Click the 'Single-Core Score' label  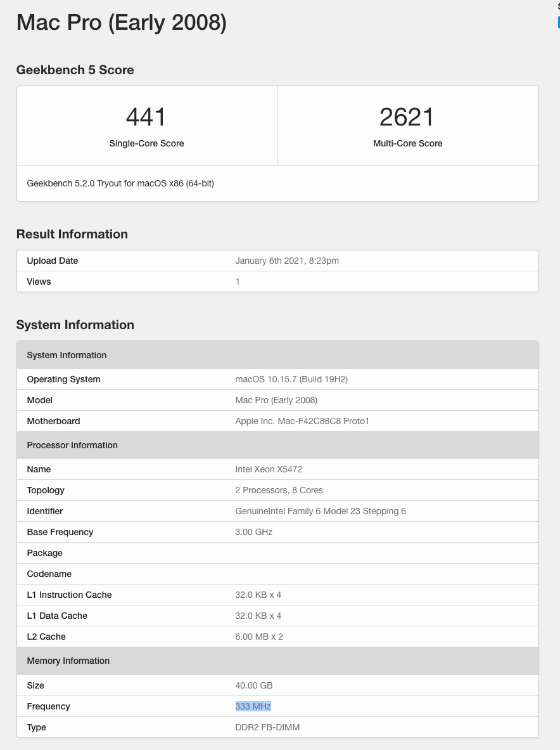[147, 143]
